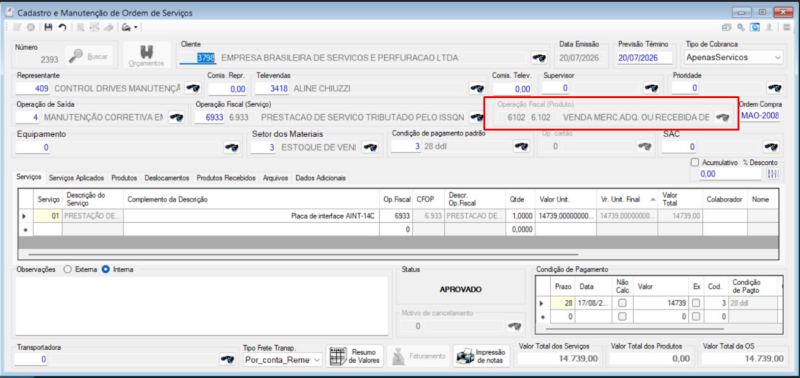Click the Impressão de notas button

click(x=481, y=356)
